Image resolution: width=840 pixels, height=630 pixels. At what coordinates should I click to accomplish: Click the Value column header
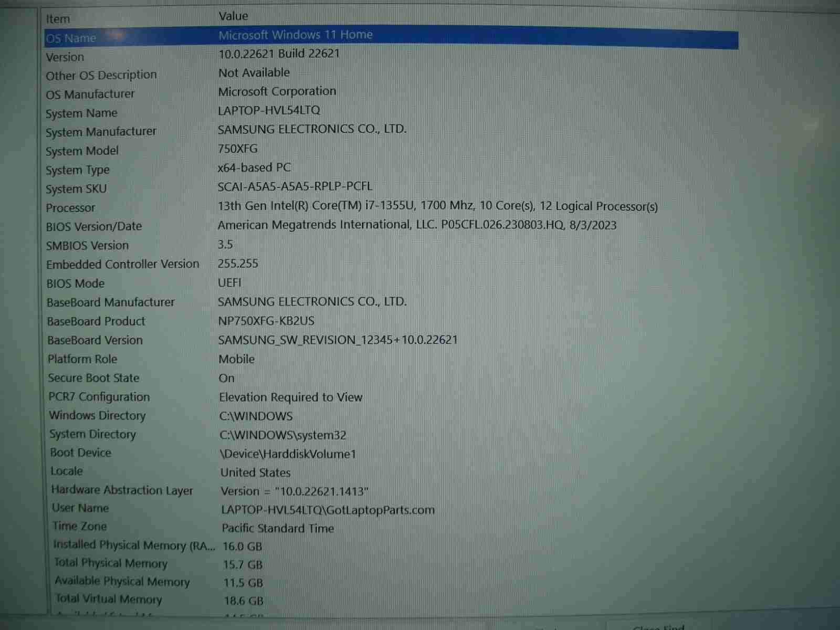click(233, 16)
